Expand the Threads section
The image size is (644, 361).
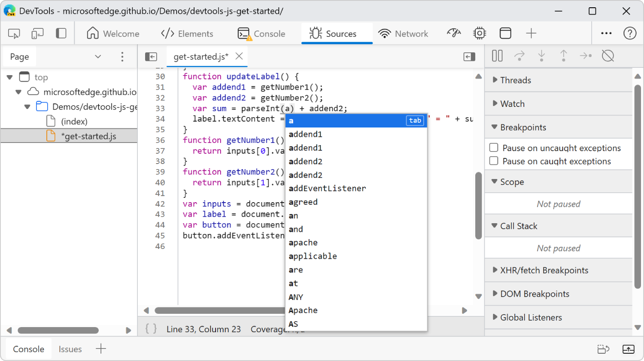click(494, 80)
